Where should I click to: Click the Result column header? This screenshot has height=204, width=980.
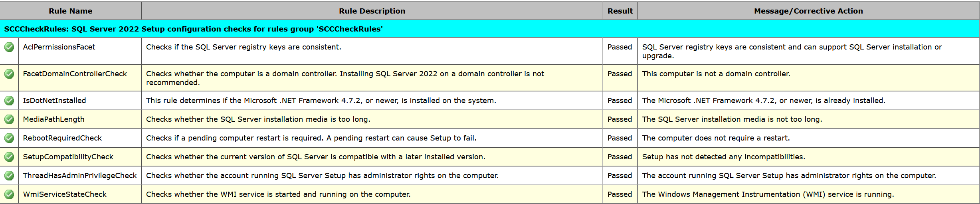pos(620,11)
